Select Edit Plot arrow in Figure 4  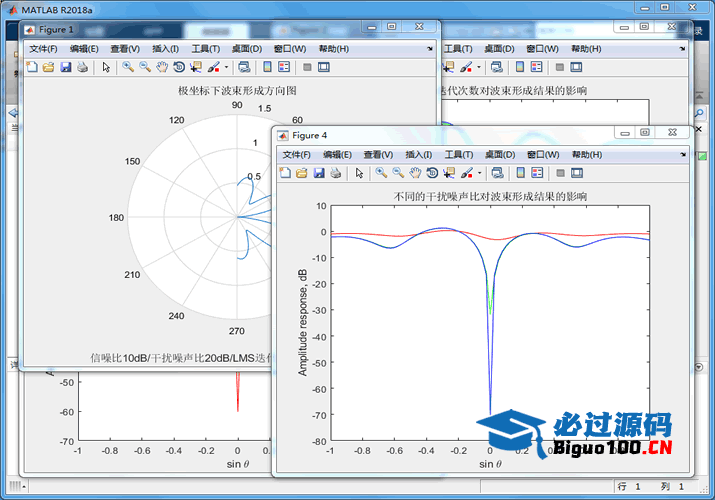(359, 173)
